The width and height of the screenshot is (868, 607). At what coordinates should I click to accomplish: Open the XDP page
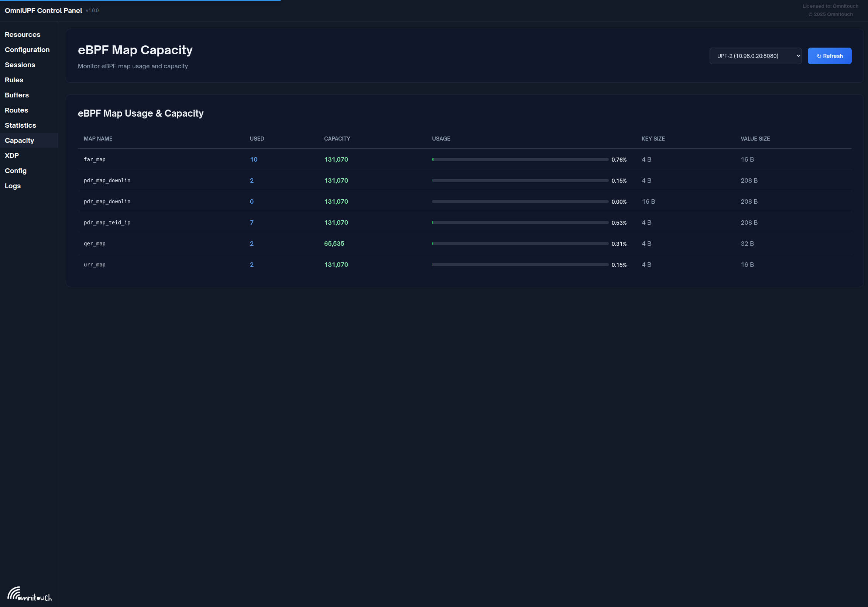click(12, 155)
